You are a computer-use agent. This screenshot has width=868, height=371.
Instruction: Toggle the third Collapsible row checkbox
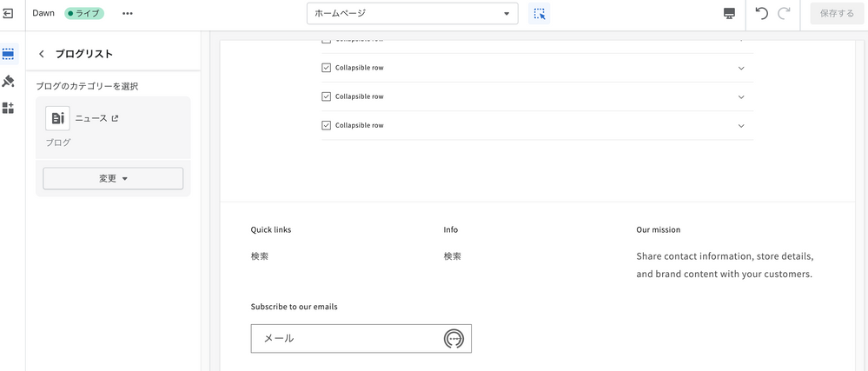[326, 96]
